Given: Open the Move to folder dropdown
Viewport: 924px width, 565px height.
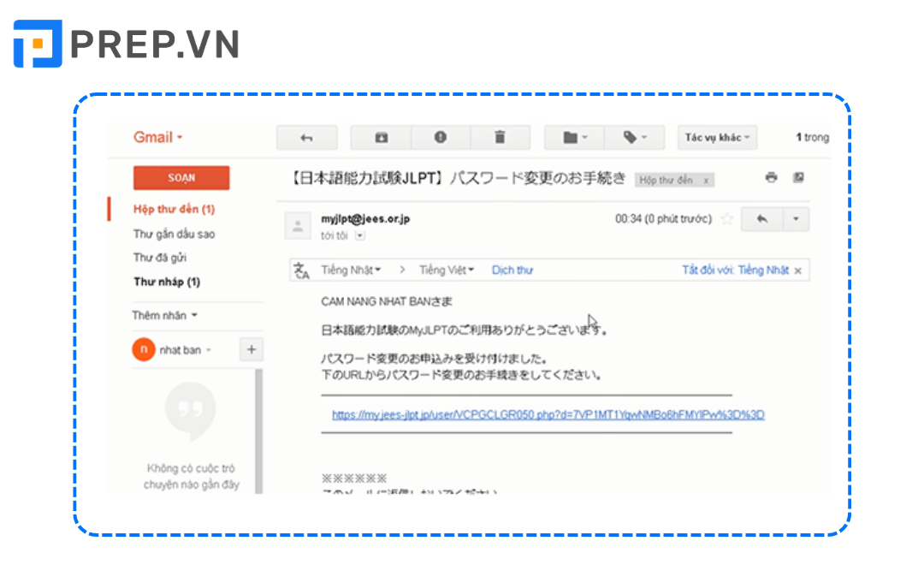Looking at the screenshot, I should [575, 138].
